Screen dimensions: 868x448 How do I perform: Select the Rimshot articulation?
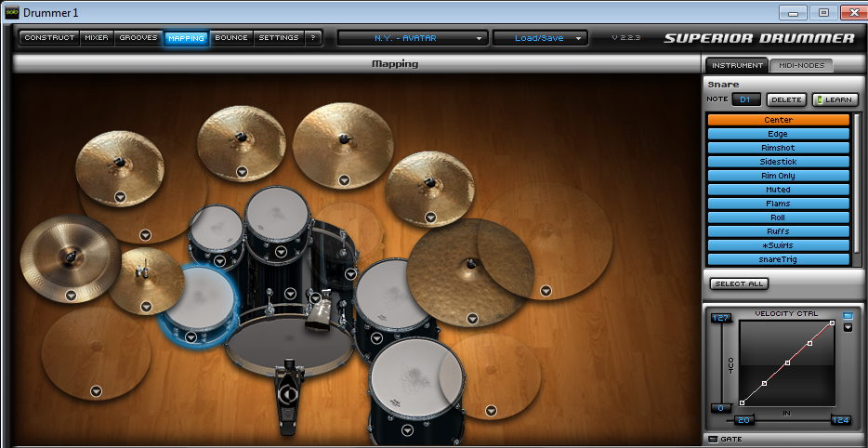[779, 148]
